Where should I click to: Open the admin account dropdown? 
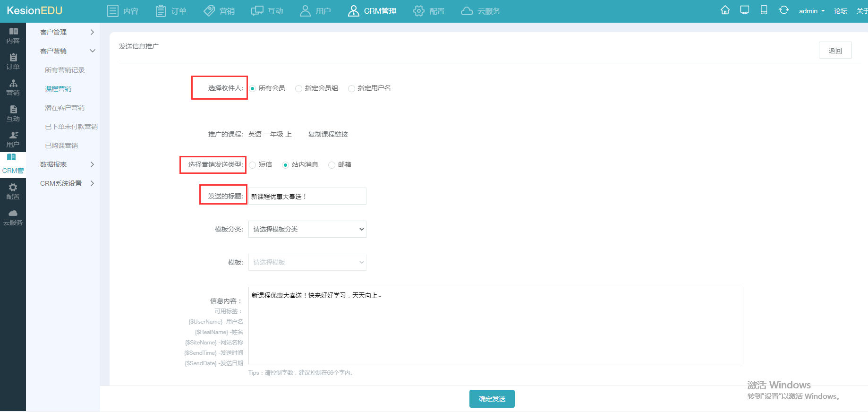point(811,11)
